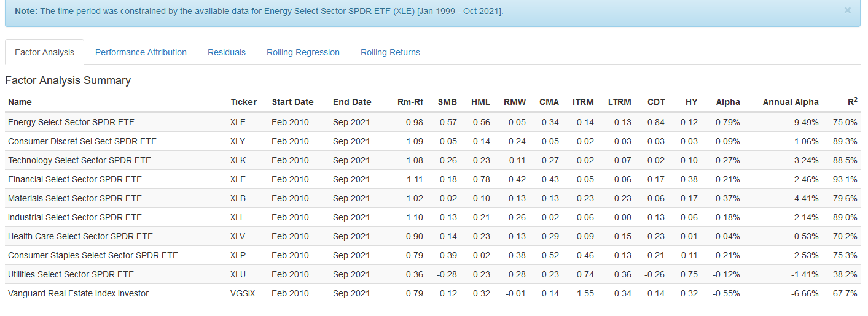
Task: Click the Start Date column header
Action: [x=292, y=102]
